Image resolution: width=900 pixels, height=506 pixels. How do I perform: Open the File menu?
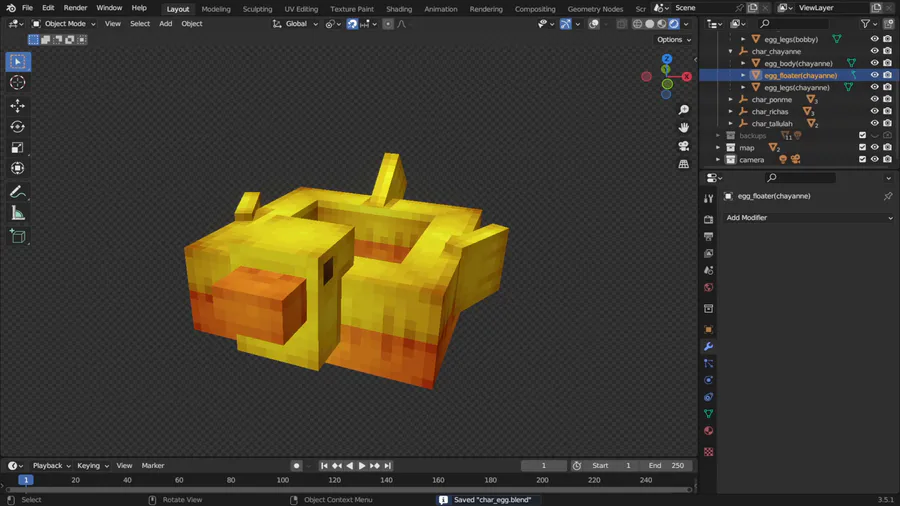tap(27, 8)
